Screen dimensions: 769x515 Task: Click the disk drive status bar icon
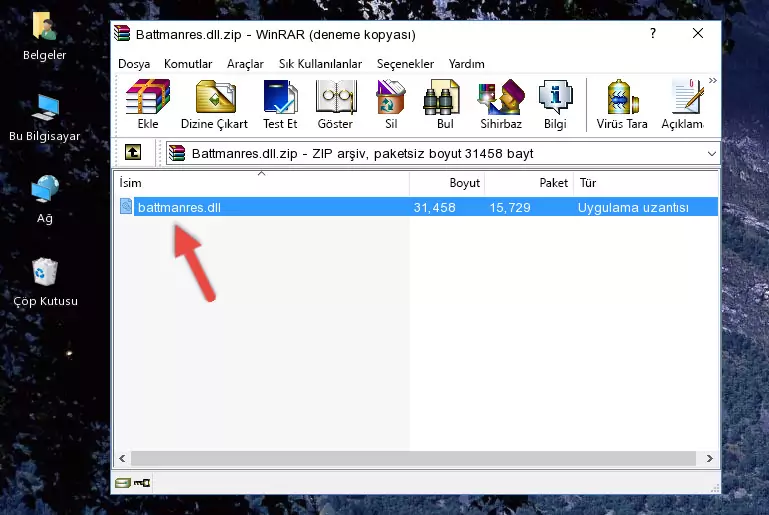coord(123,483)
